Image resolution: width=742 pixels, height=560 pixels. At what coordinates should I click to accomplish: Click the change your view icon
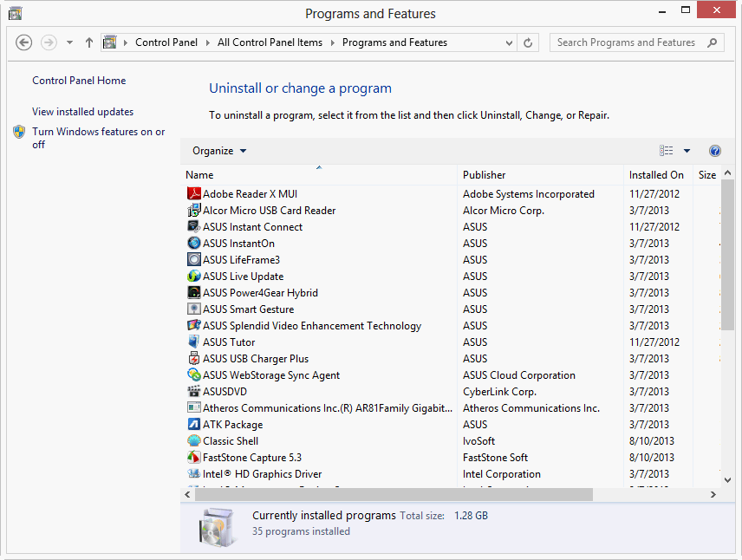[x=667, y=151]
